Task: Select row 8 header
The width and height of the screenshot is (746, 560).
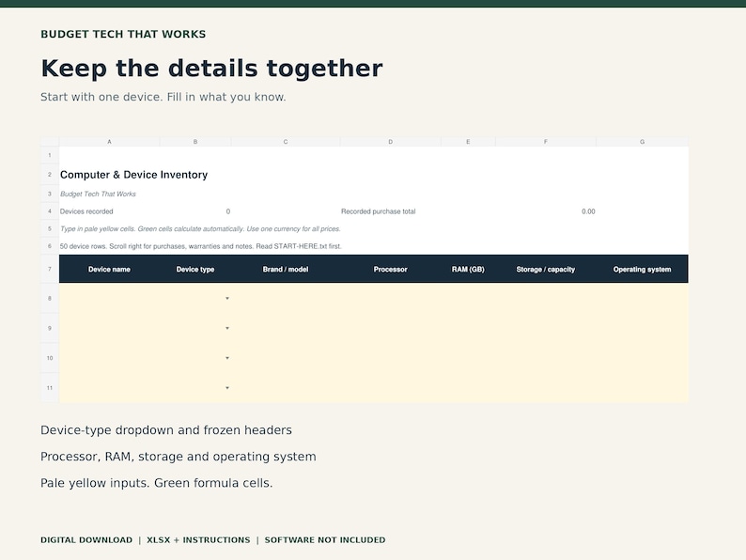Action: pos(50,298)
